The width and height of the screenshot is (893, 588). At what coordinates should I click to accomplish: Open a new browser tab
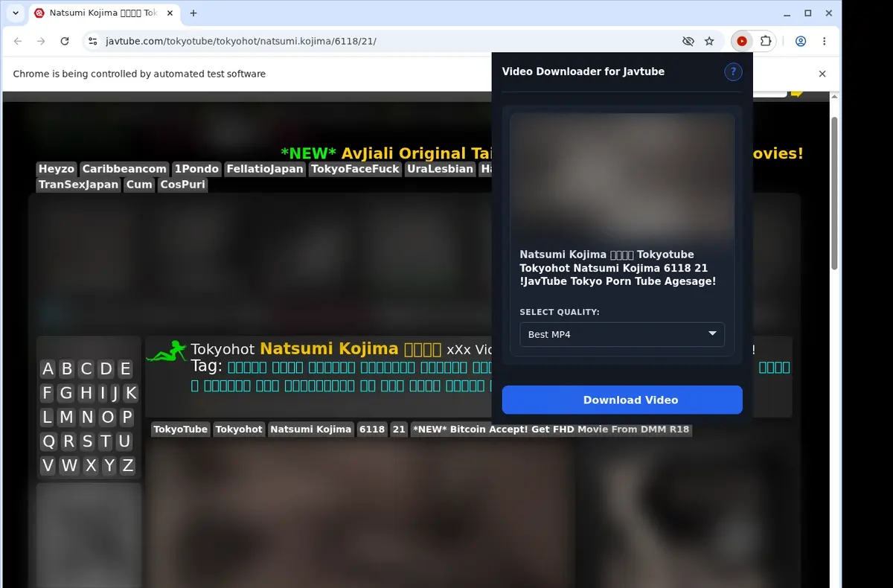coord(193,13)
